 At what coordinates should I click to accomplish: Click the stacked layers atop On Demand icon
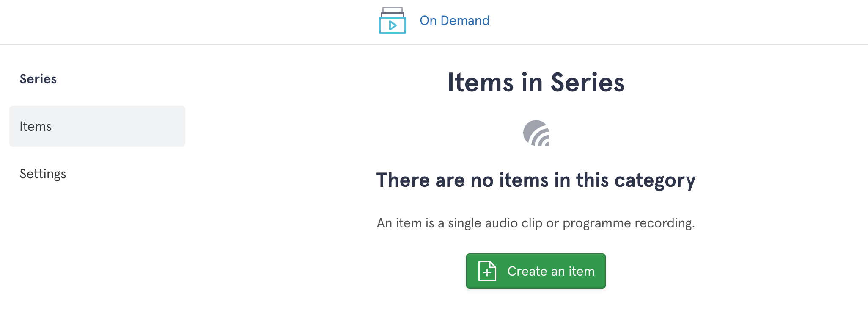(x=393, y=11)
